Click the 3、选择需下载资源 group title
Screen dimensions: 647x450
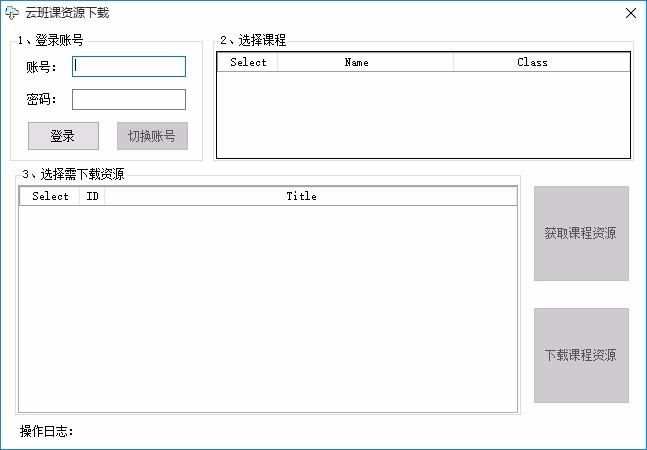(x=73, y=174)
